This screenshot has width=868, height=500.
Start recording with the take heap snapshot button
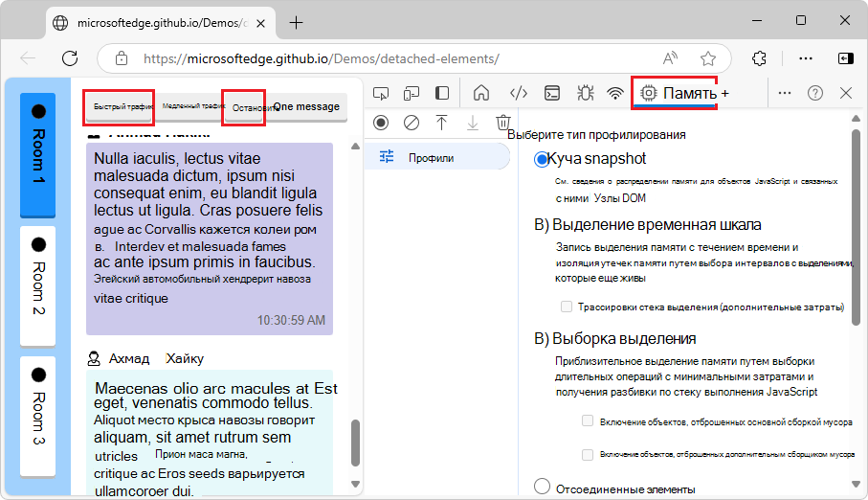click(x=381, y=123)
